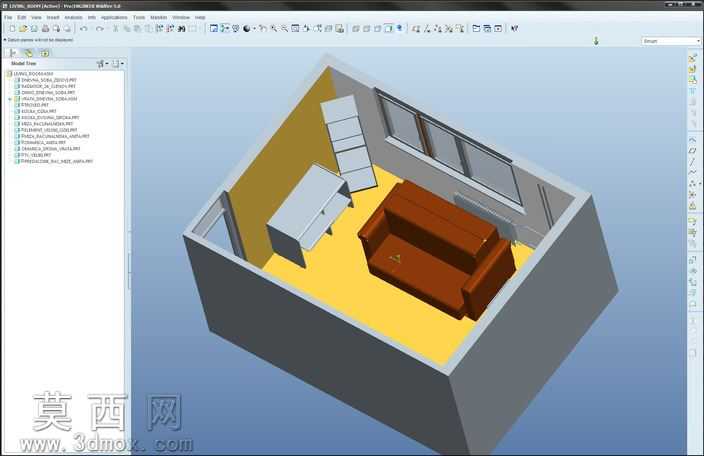Image resolution: width=704 pixels, height=456 pixels.
Task: Zoom in using the magnifier plus icon
Action: [273, 29]
